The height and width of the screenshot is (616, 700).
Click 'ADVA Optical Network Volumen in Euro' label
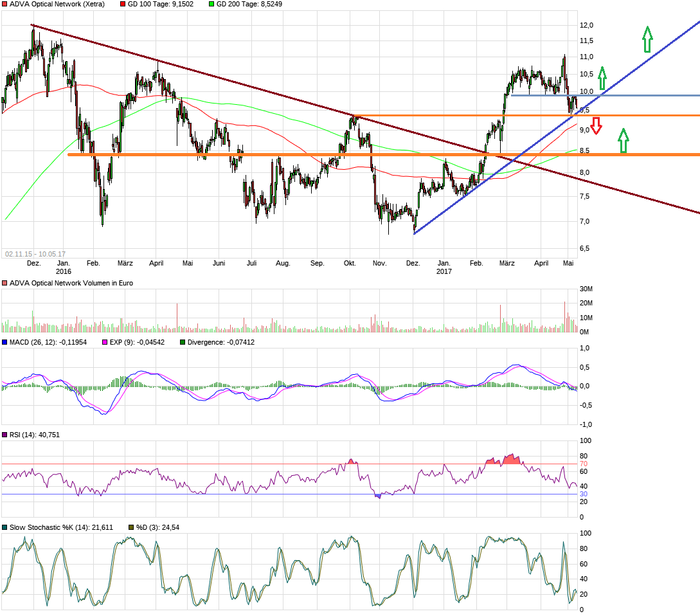point(71,283)
